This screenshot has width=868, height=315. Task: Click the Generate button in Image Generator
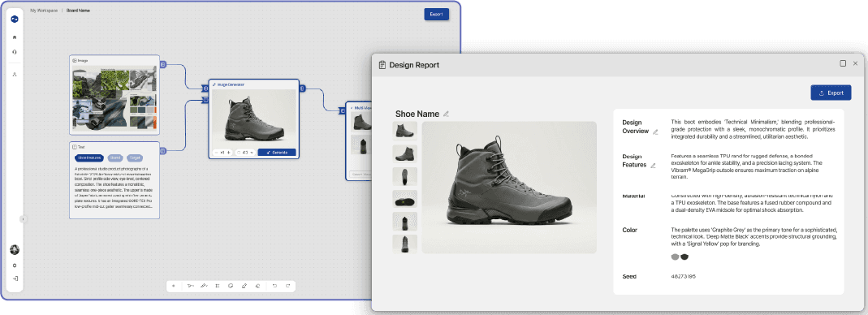[x=277, y=153]
